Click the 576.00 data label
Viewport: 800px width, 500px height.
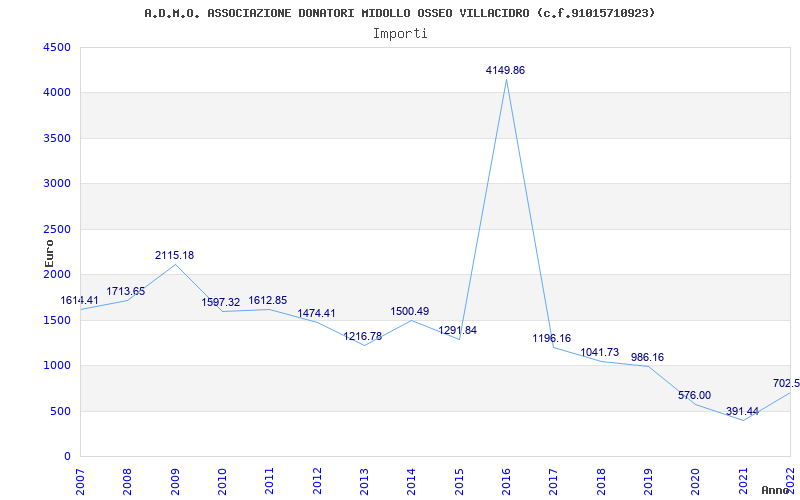point(694,395)
